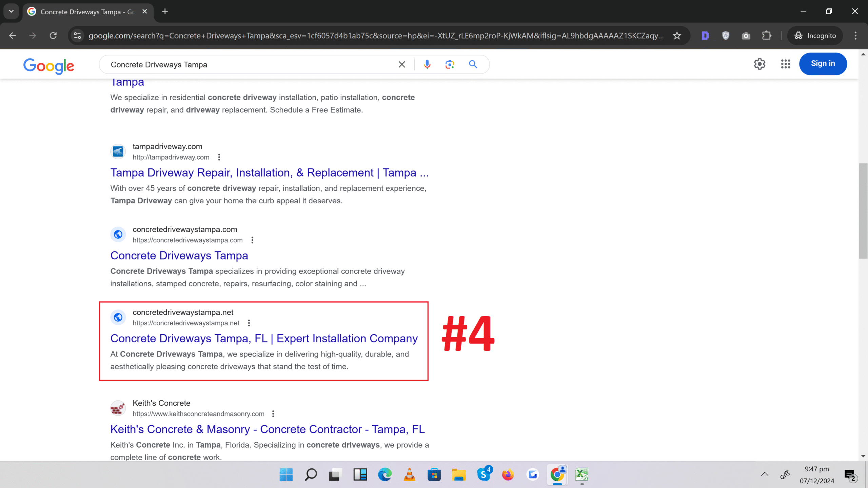Screen dimensions: 868x488
Task: Click the Sign in button
Action: [x=823, y=64]
